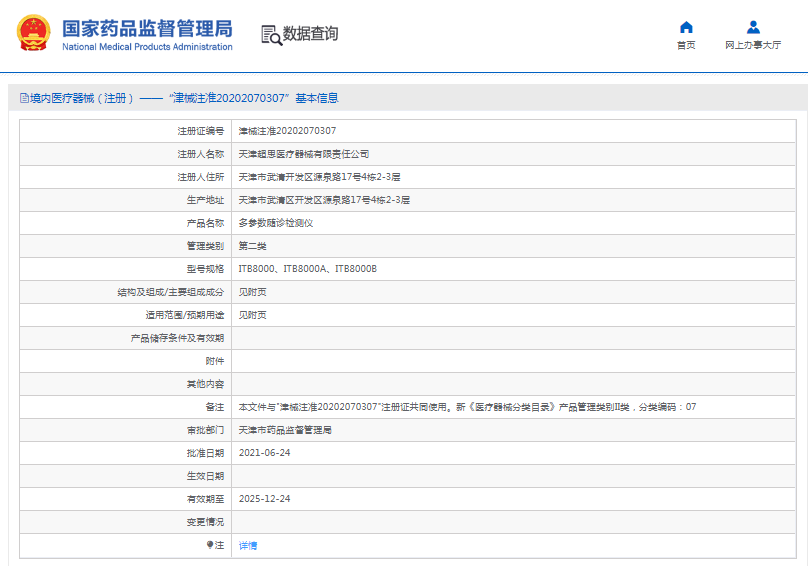Click the 适用范围/预期用途 label
Viewport: 808px width, 566px height.
click(185, 315)
